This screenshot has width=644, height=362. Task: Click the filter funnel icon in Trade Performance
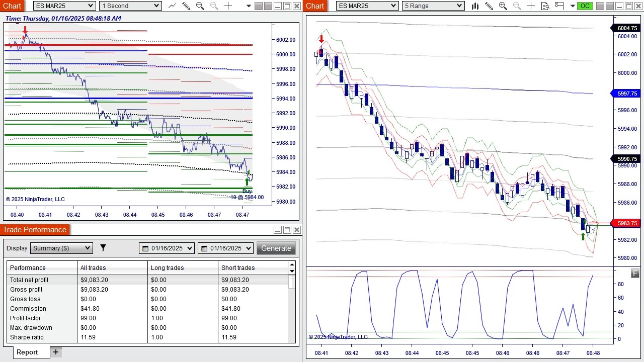103,248
